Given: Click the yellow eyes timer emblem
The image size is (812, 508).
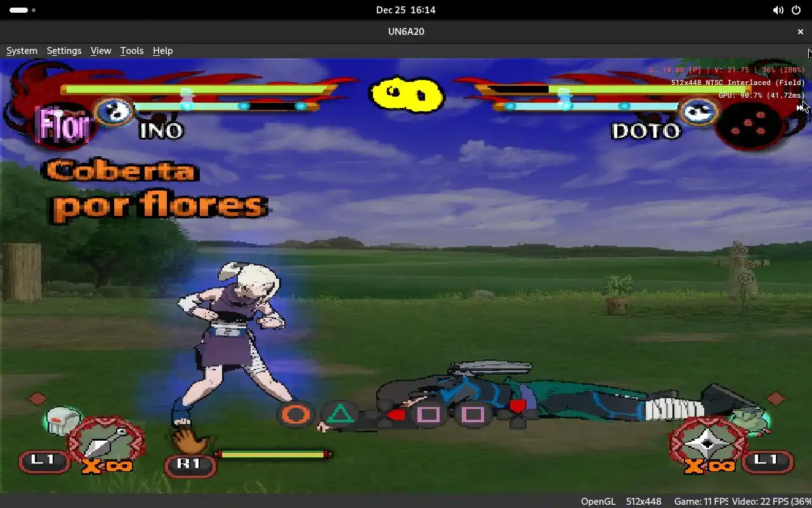Looking at the screenshot, I should pyautogui.click(x=406, y=94).
